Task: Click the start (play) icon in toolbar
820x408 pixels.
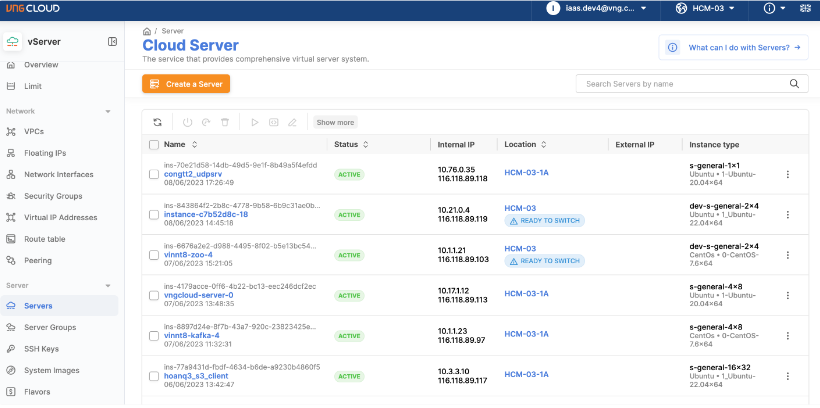Action: coord(255,122)
